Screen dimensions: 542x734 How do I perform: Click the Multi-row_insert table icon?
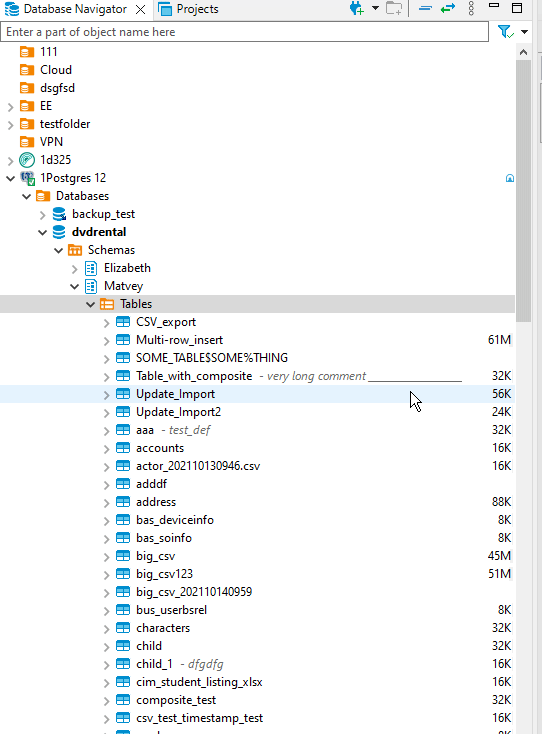coord(123,340)
